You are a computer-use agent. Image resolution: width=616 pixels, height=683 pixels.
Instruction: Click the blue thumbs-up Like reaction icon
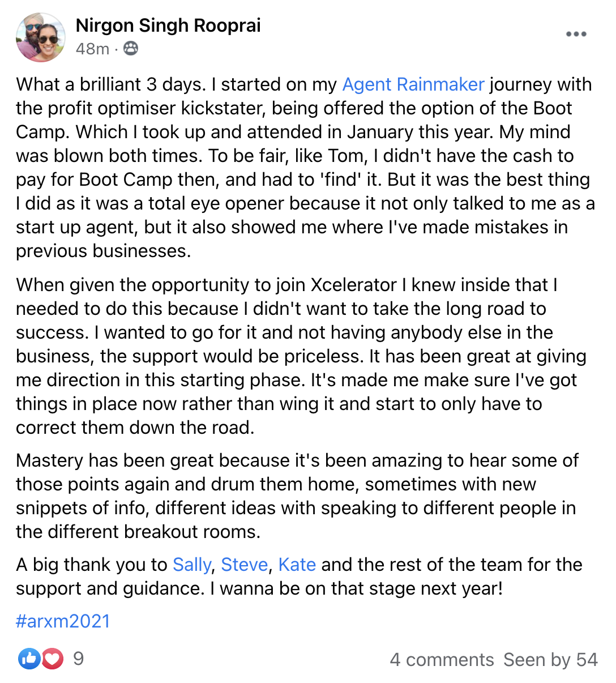[28, 659]
